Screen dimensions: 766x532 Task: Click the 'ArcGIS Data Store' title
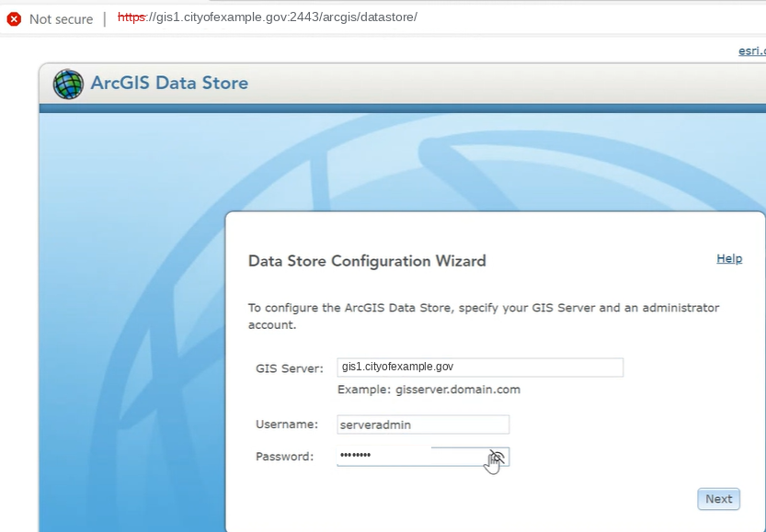[169, 83]
